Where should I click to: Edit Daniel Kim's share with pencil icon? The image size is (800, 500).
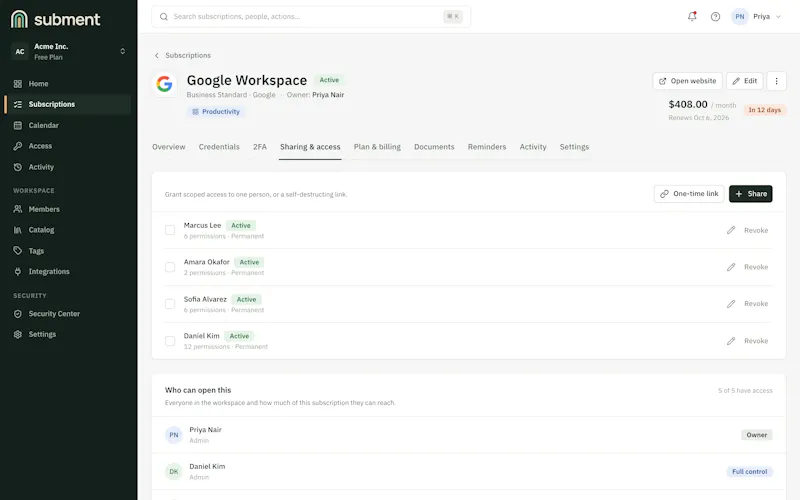pos(731,341)
